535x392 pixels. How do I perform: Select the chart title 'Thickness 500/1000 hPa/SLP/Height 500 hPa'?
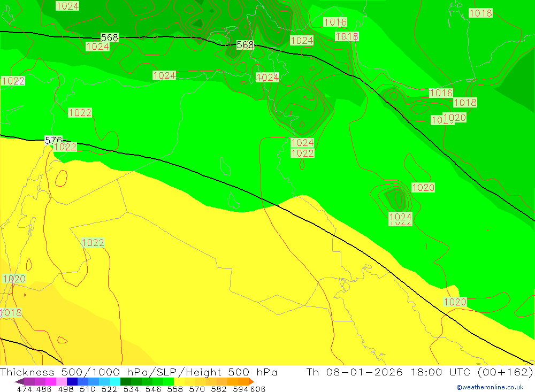[x=139, y=372]
